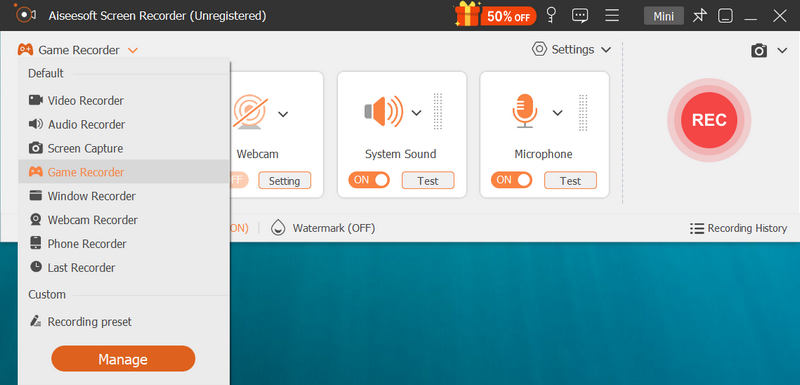Click the disabled webcam icon
800x385 pixels.
tap(250, 112)
